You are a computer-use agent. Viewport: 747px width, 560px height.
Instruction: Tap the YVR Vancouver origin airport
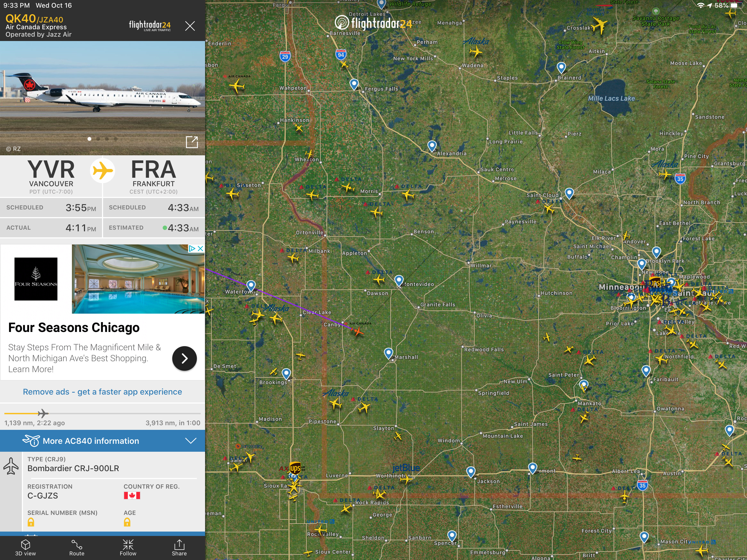click(51, 177)
